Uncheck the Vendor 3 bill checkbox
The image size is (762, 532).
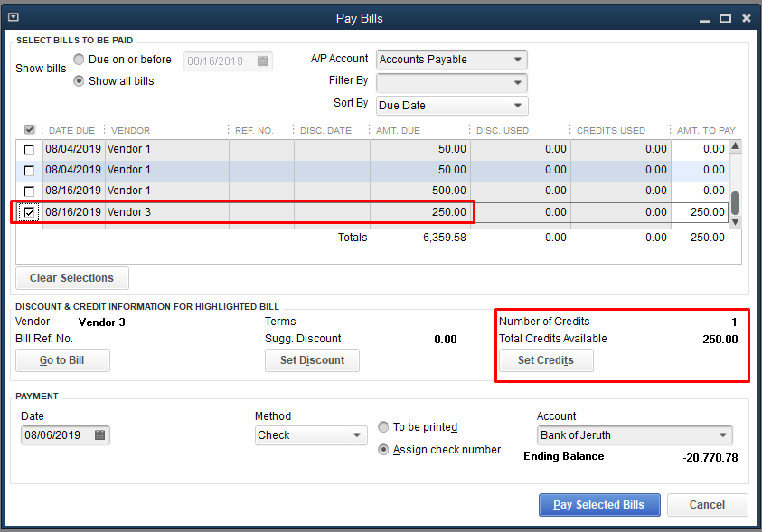(30, 213)
